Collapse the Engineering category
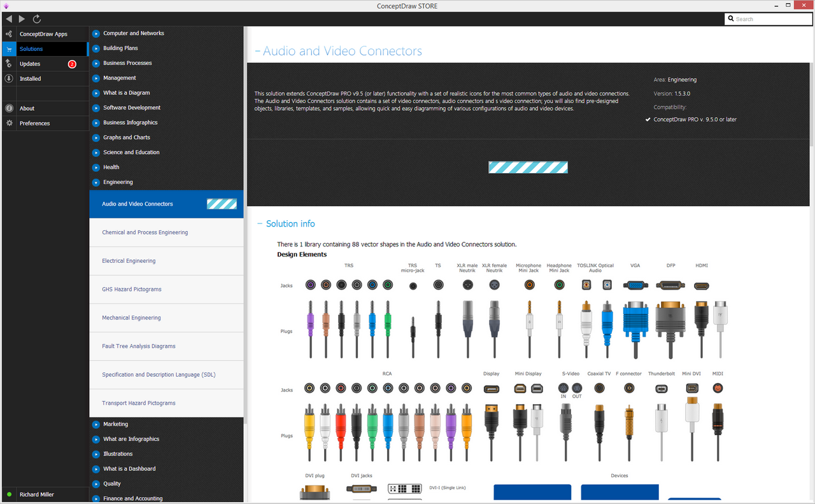This screenshot has height=504, width=815. click(x=96, y=182)
